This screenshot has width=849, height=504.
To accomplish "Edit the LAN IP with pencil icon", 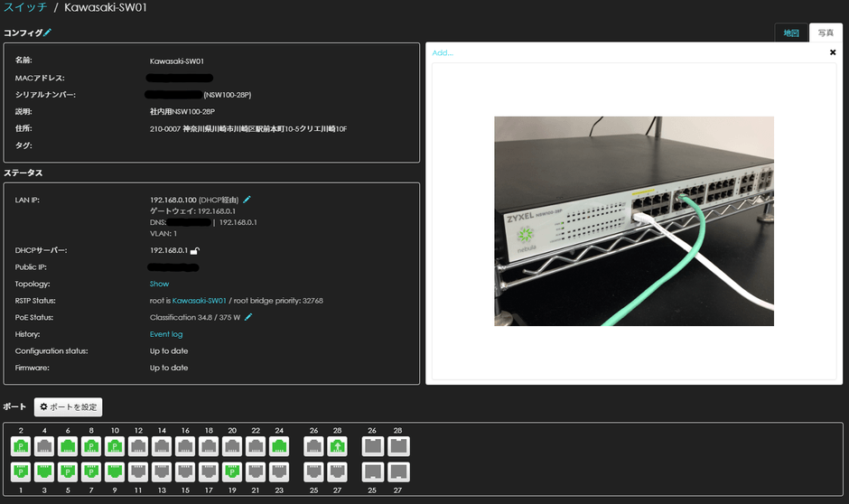I will point(247,199).
